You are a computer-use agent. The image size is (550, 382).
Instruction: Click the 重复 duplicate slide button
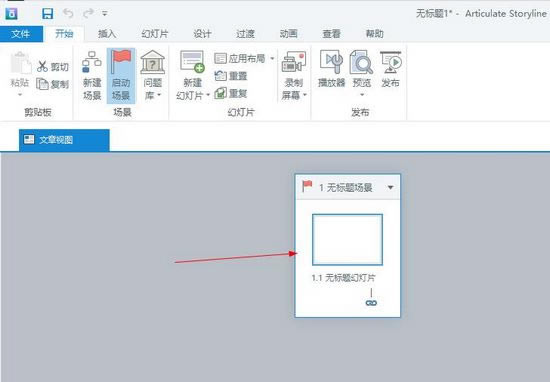[x=231, y=93]
